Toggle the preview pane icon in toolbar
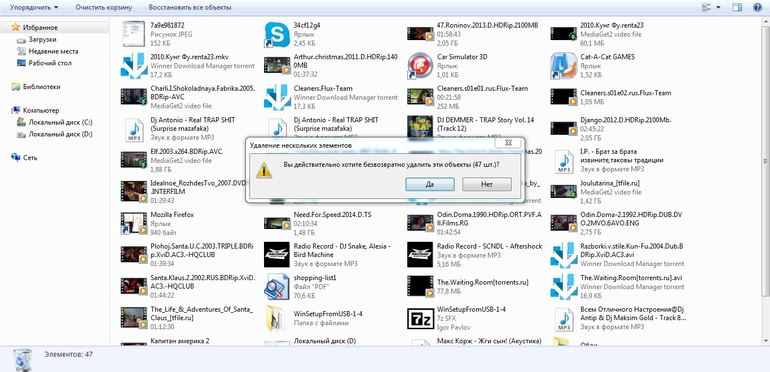The image size is (770, 372). (737, 7)
